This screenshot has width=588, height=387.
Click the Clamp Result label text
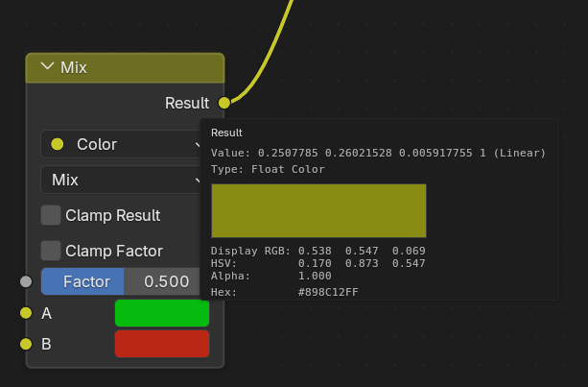[x=113, y=215]
